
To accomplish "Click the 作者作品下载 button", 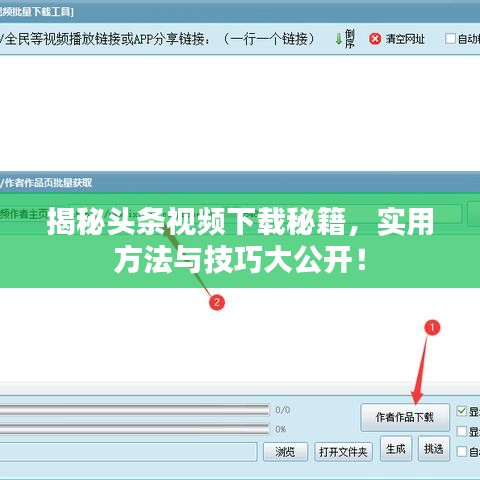I will [x=405, y=417].
